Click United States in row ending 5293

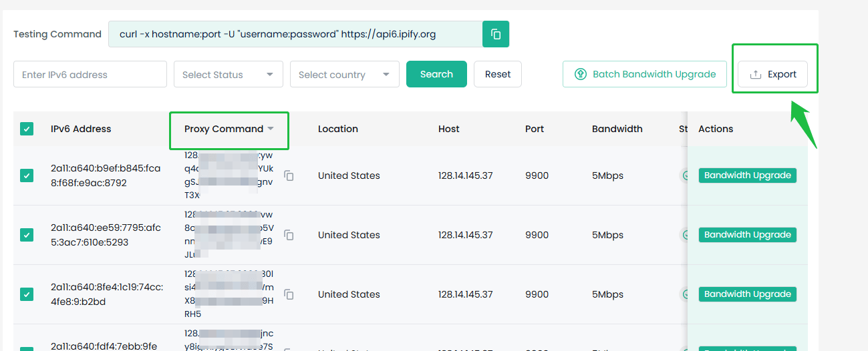click(349, 235)
